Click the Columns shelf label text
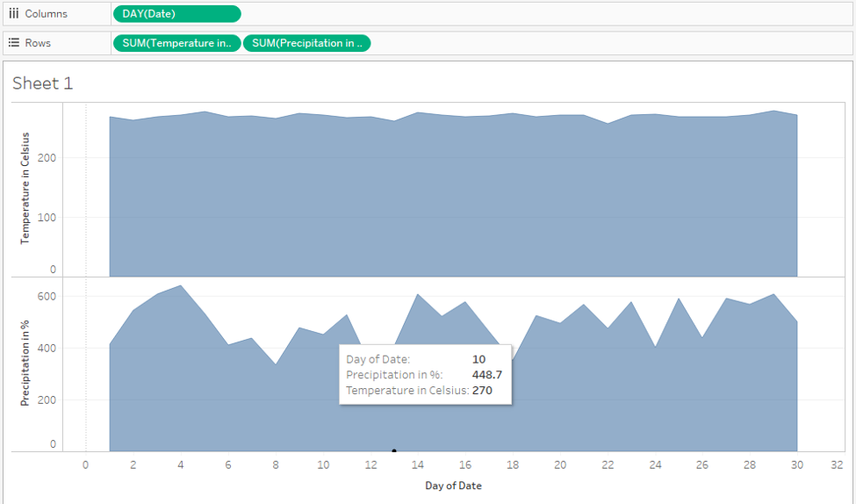856x504 pixels. tap(46, 14)
